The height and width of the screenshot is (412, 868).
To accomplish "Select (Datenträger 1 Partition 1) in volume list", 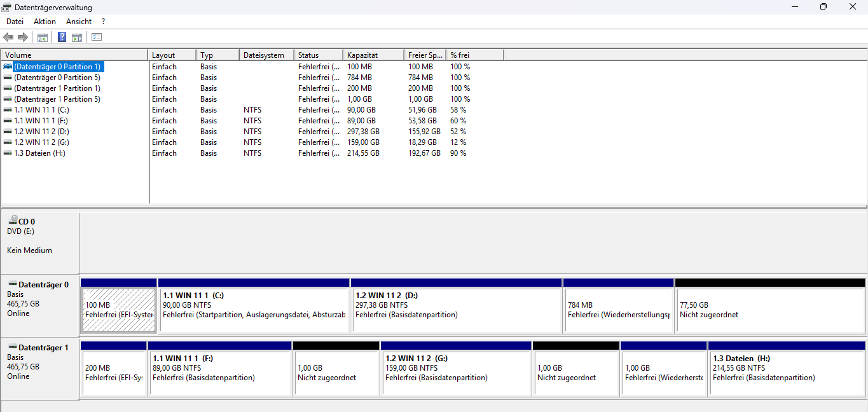I will (57, 88).
